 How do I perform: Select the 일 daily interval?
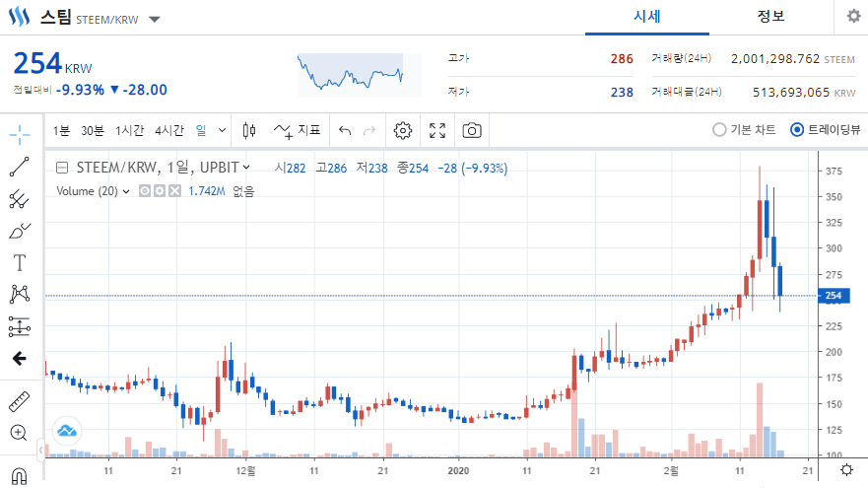point(201,131)
